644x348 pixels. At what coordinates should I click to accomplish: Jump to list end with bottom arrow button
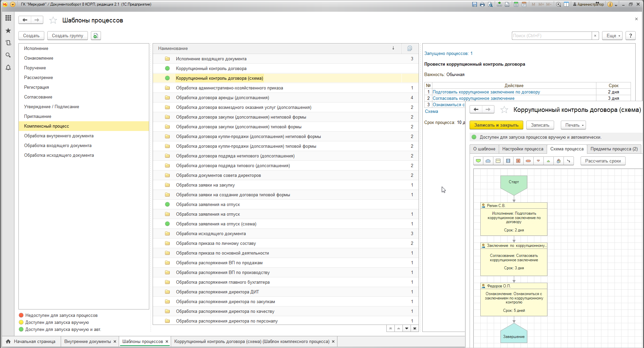point(415,329)
